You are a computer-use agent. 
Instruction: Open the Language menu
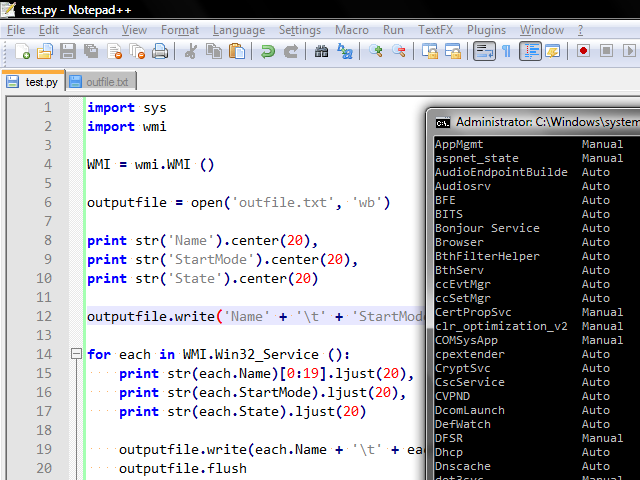(239, 30)
